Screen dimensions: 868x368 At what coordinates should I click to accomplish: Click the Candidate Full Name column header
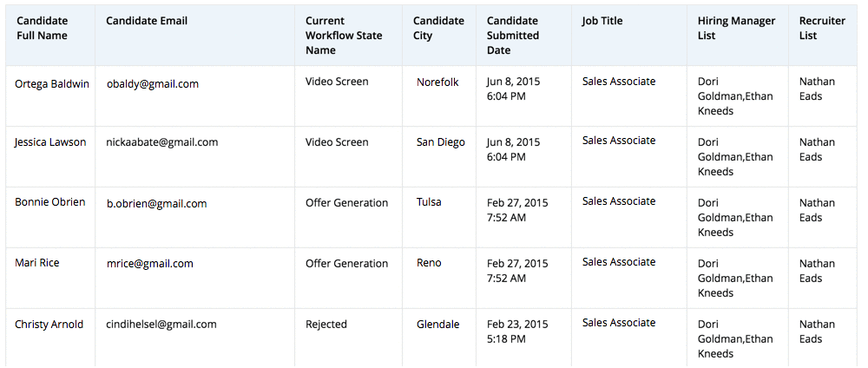coord(42,28)
